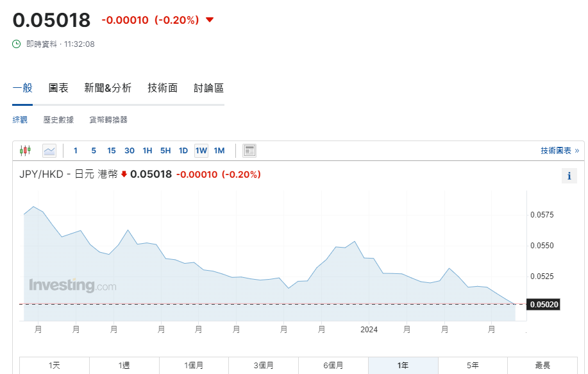This screenshot has width=588, height=374.
Task: Click the red down-triangle beside the headline price
Action: click(x=210, y=20)
